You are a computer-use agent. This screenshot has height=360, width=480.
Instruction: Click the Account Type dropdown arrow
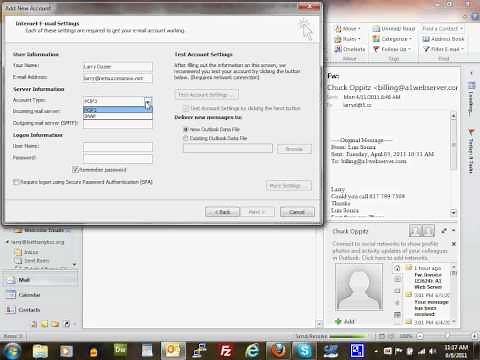tap(148, 101)
